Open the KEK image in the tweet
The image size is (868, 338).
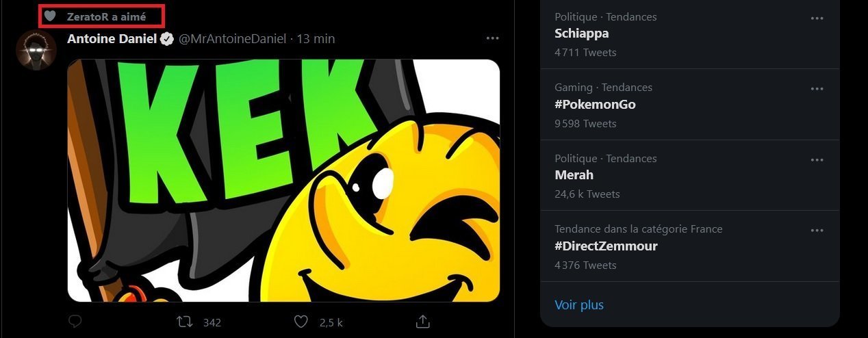tap(283, 181)
